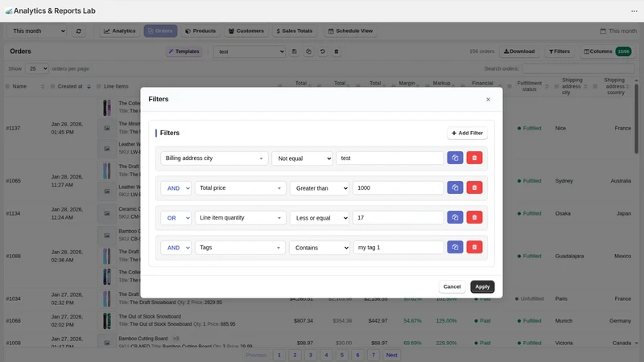Click the Add Filter button
The height and width of the screenshot is (362, 644).
(468, 133)
